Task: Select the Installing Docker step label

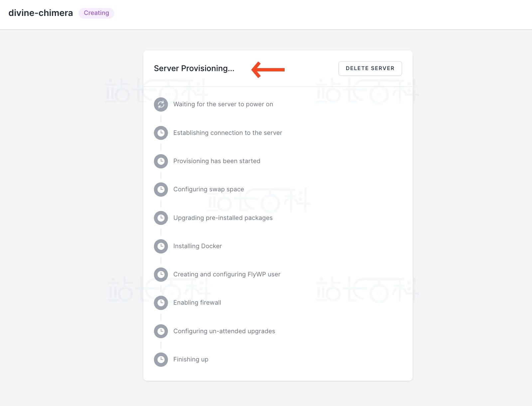Action: (x=198, y=246)
